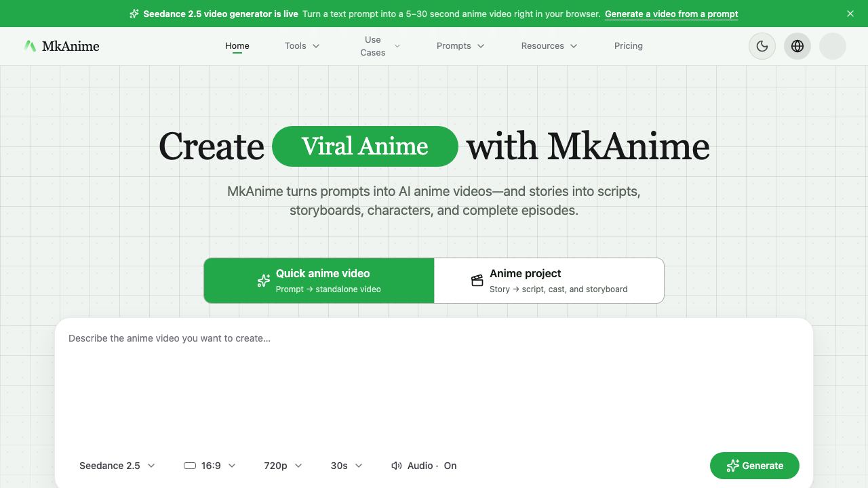This screenshot has height=488, width=868.
Task: Follow 'Generate a video from a prompt' link
Action: click(x=671, y=14)
